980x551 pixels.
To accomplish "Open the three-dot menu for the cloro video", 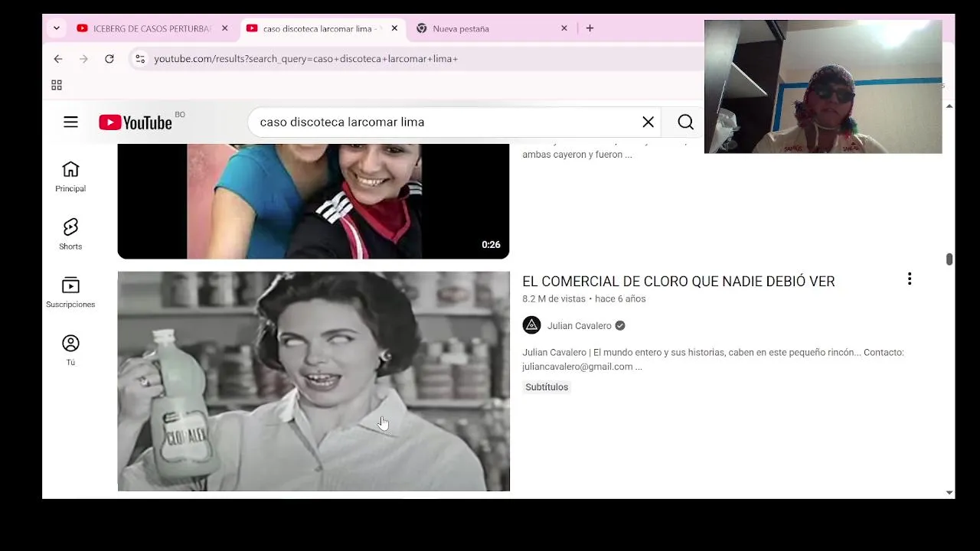I will tap(910, 279).
